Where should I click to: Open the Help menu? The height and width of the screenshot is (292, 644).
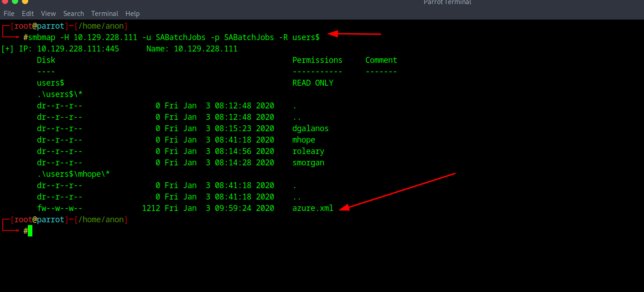[133, 14]
